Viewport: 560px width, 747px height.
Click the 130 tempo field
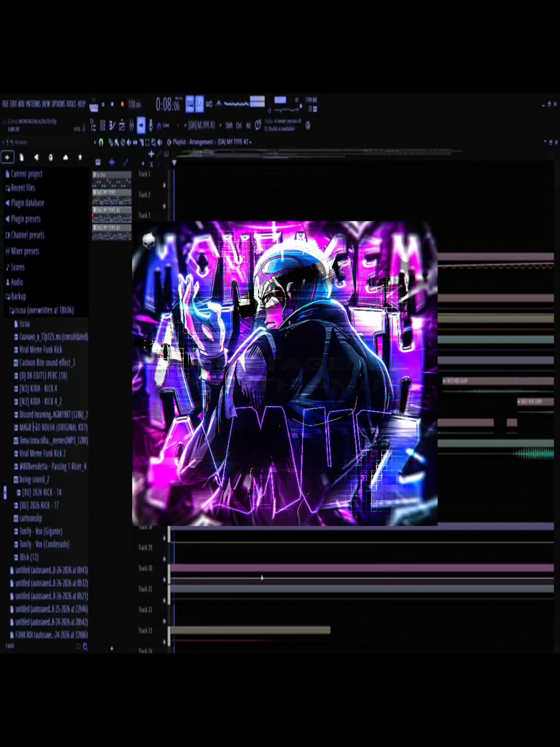(x=134, y=104)
